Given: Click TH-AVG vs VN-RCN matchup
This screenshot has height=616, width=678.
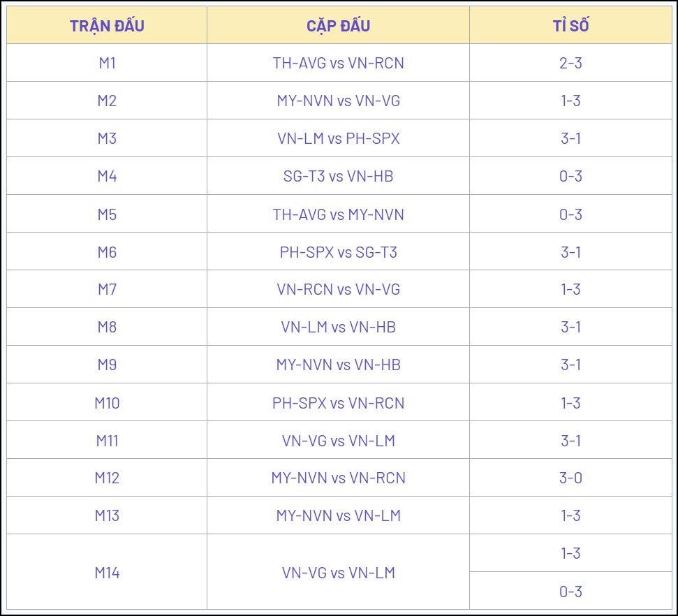Looking at the screenshot, I should [338, 63].
